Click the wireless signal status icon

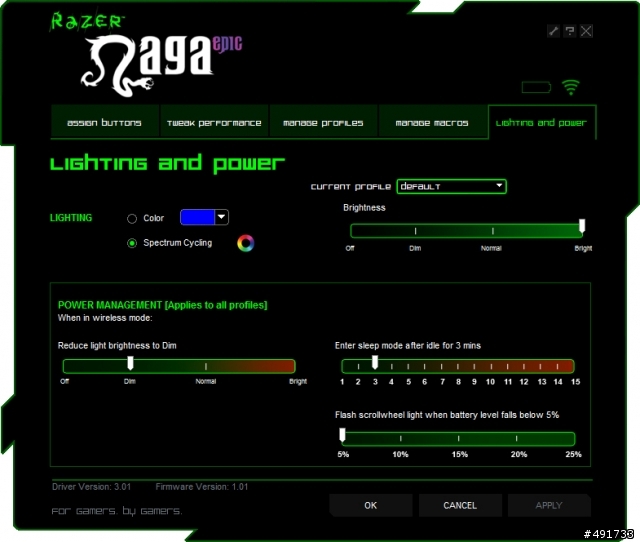coord(571,87)
